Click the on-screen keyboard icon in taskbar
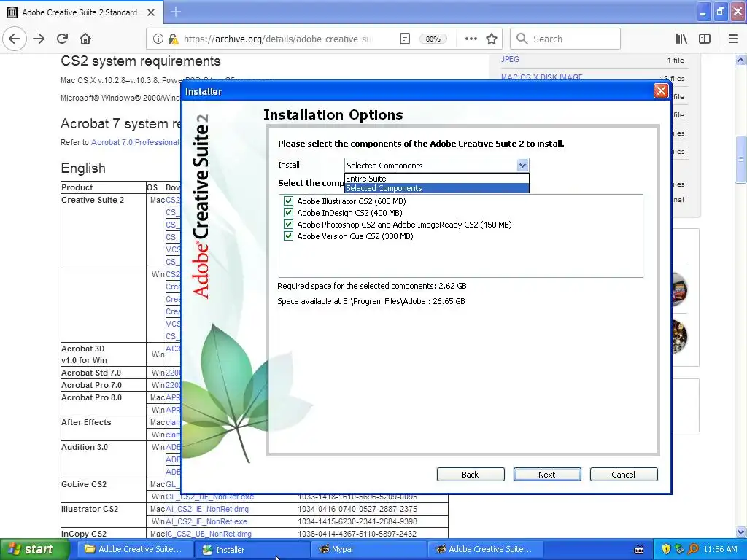747x560 pixels. click(639, 550)
